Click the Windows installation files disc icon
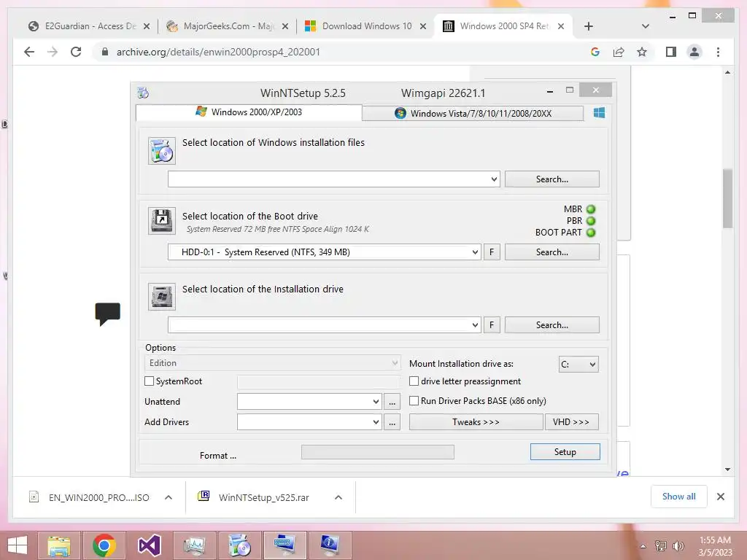The image size is (747, 560). [x=161, y=151]
